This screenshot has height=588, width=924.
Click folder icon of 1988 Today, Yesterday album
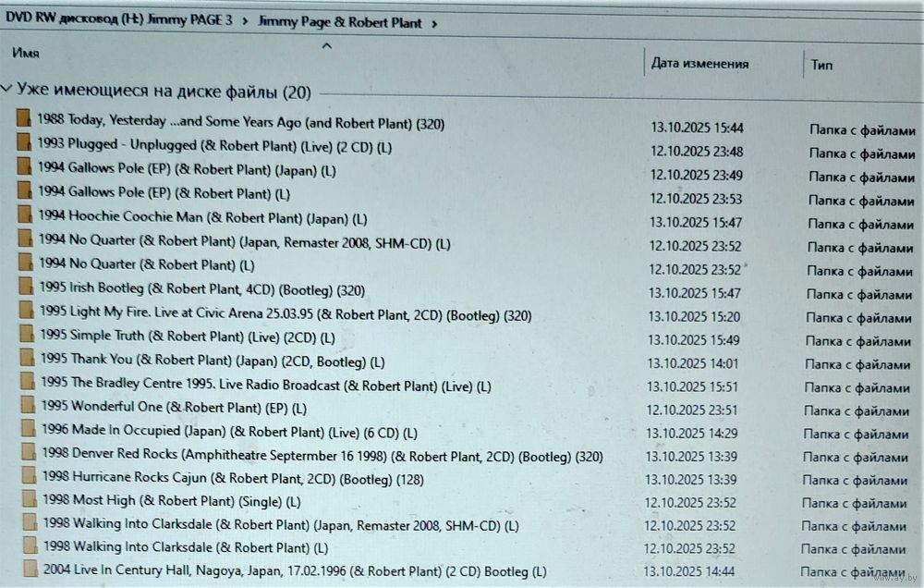25,120
